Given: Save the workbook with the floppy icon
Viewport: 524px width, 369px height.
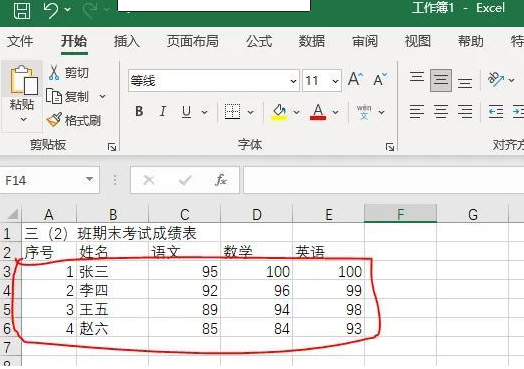Looking at the screenshot, I should (x=22, y=10).
